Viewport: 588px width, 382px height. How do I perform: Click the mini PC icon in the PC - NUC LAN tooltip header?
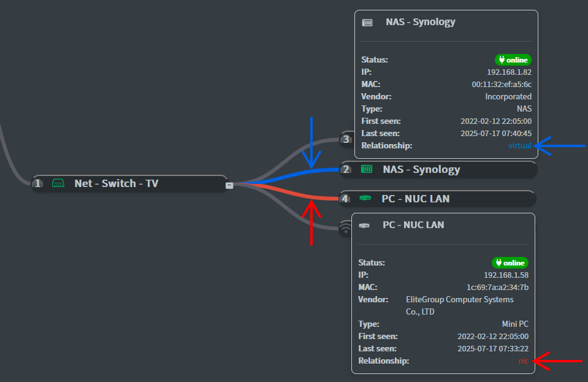point(364,226)
